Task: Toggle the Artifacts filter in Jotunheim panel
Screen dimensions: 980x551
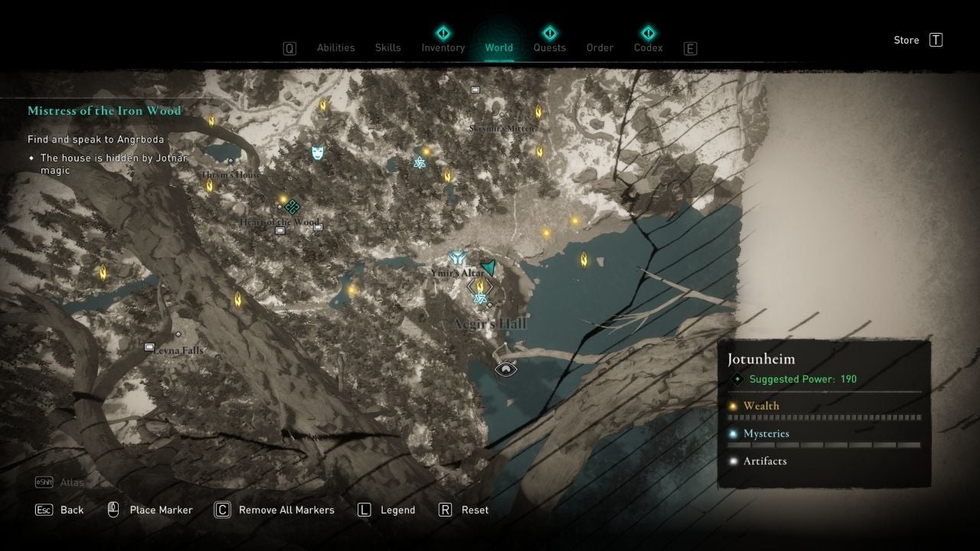Action: pos(764,461)
